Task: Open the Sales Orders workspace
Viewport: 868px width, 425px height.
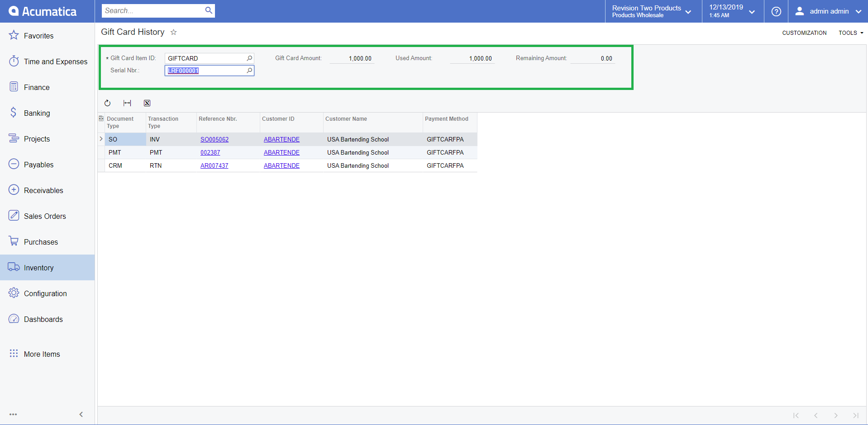Action: (47, 216)
